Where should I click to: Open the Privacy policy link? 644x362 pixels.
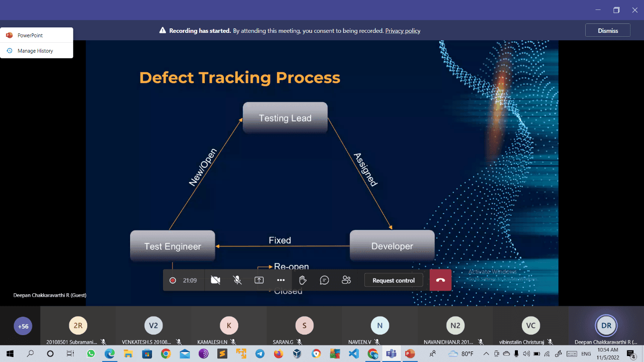pos(402,31)
